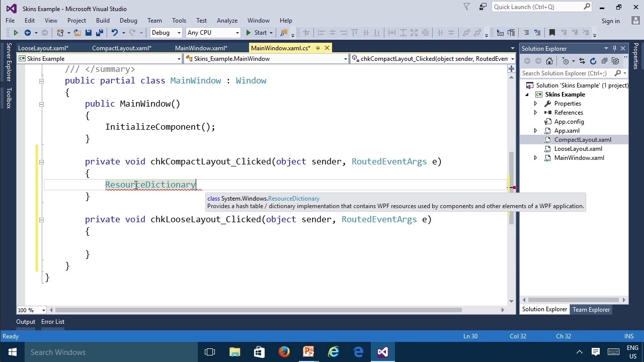Open the Edit menu

(x=30, y=21)
